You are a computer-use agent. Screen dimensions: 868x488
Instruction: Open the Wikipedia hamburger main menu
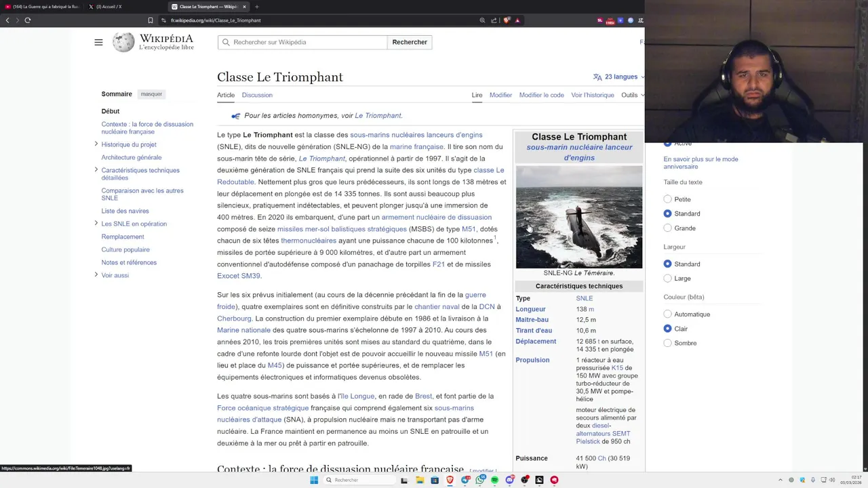(x=98, y=42)
